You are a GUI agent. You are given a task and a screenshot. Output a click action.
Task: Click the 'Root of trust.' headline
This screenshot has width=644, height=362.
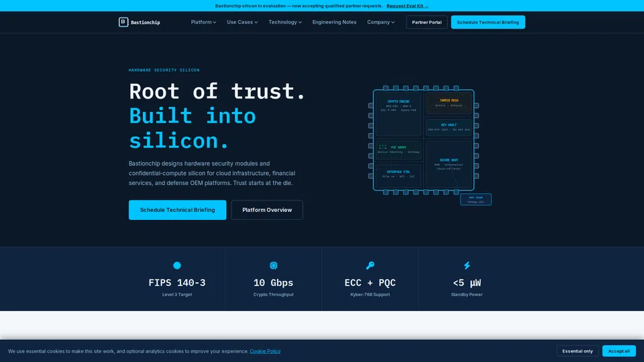(217, 91)
